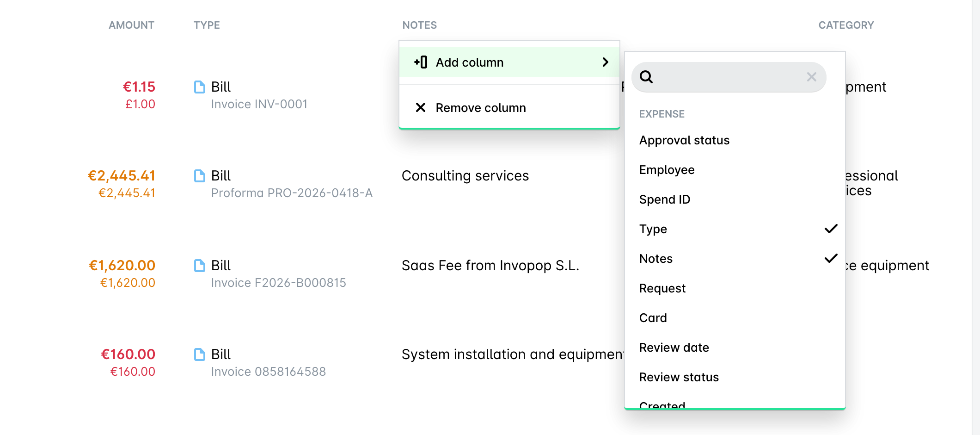Screen dimensions: 980x435
Task: Add the Review date column
Action: (x=735, y=348)
